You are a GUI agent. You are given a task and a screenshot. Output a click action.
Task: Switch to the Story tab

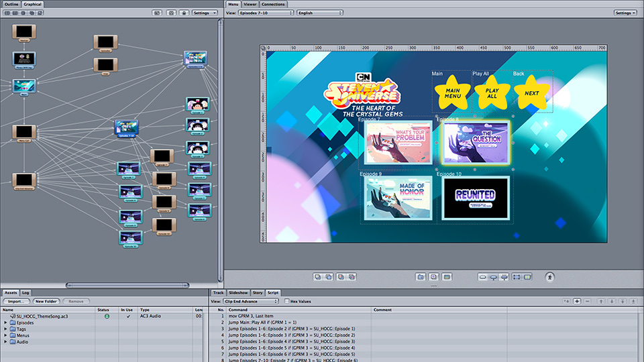click(x=258, y=293)
